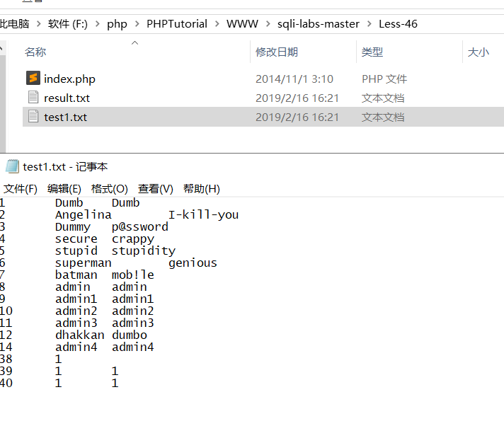504x426 pixels.
Task: Open the 格式(O) menu in Notepad
Action: [x=109, y=188]
